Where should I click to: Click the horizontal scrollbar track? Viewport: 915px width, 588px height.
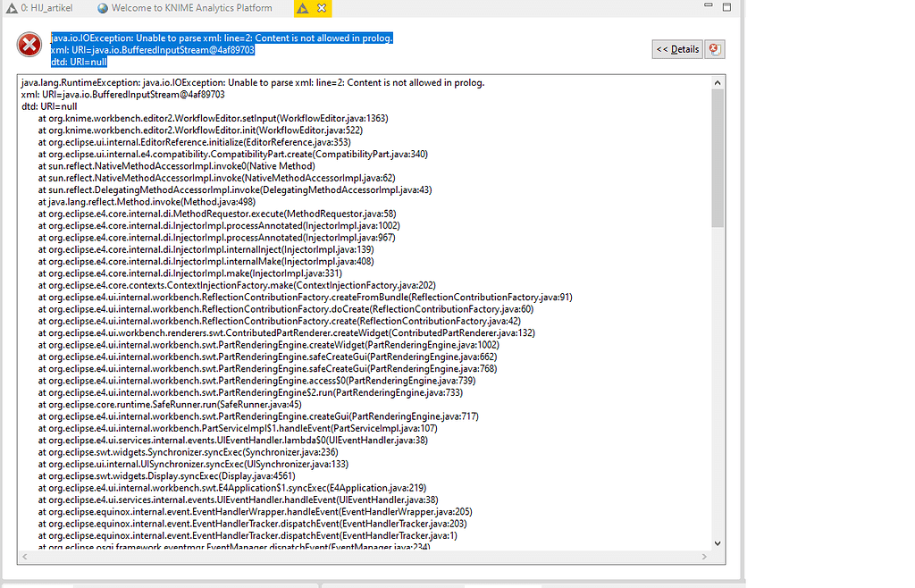[x=357, y=557]
